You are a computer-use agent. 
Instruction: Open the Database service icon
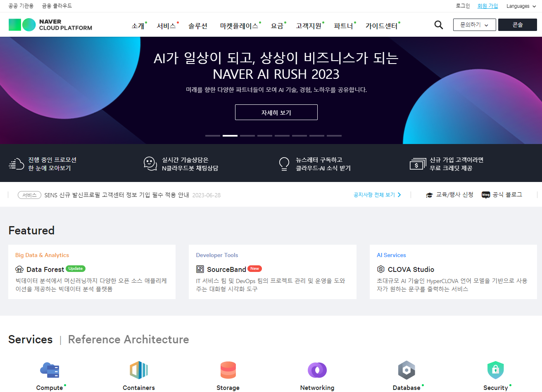tap(406, 370)
